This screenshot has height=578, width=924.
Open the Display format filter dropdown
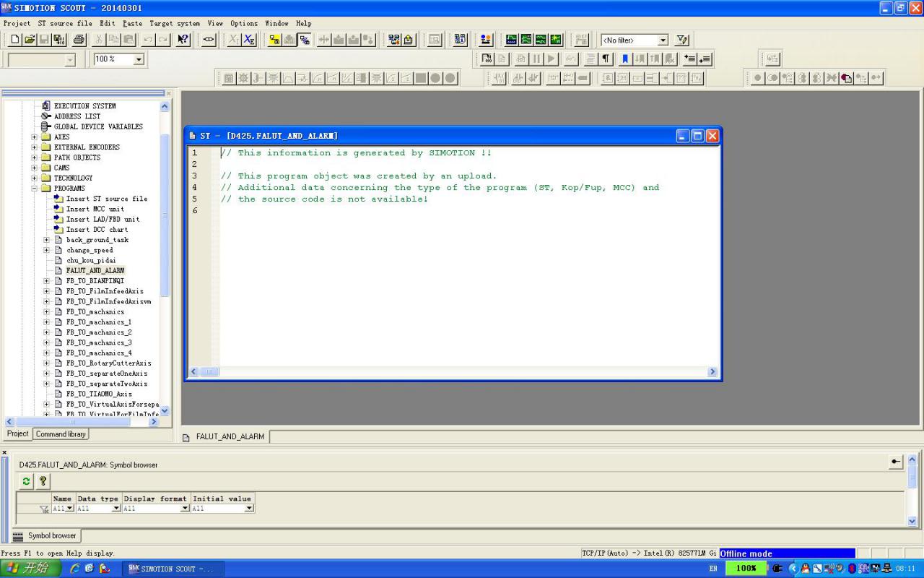point(185,509)
